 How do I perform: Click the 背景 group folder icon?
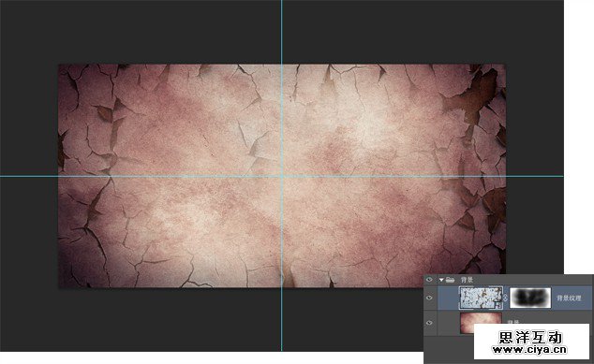[450, 280]
